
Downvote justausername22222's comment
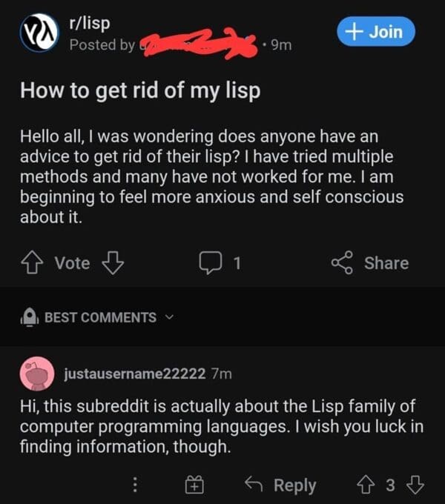coord(415,485)
